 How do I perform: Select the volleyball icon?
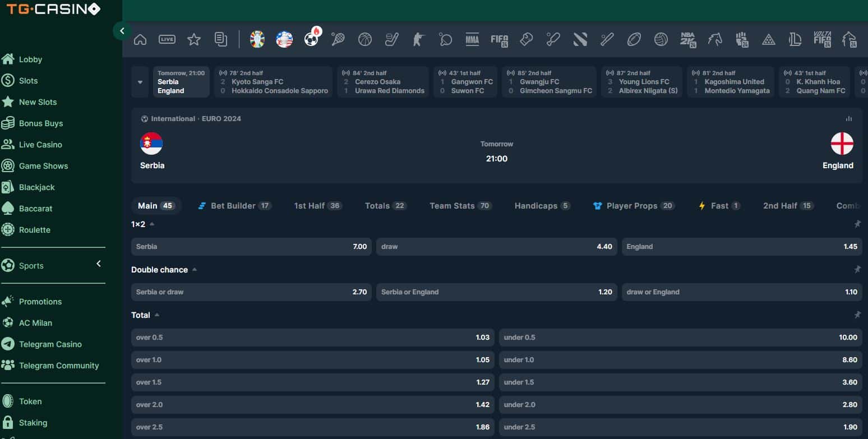click(661, 39)
